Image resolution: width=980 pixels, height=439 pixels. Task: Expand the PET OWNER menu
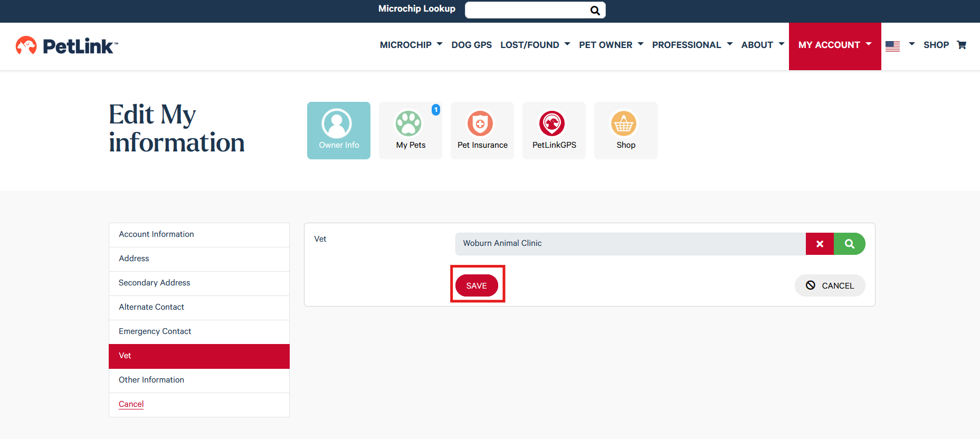click(611, 45)
